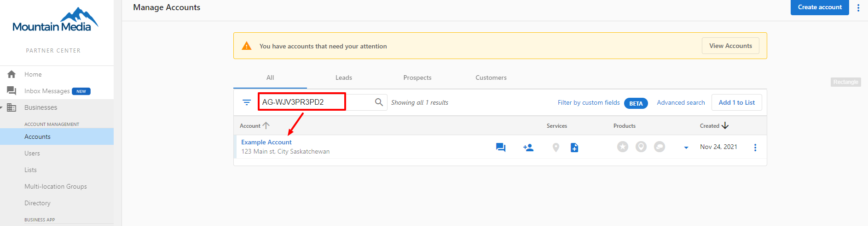This screenshot has height=226, width=868.
Task: Click the chat bubble product icon
Action: [x=660, y=147]
